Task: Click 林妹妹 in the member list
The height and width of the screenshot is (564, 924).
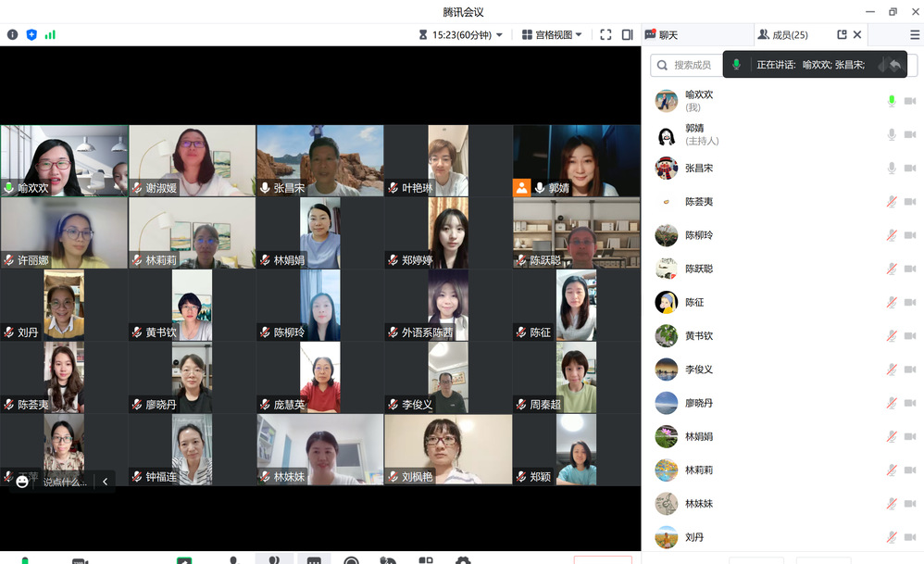Action: pyautogui.click(x=782, y=504)
